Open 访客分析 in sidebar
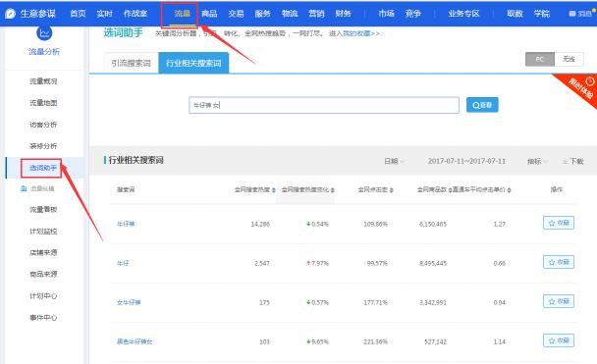The image size is (597, 364). (x=43, y=125)
